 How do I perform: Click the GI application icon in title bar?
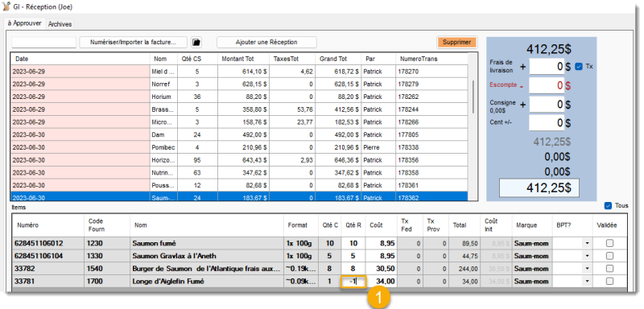(6, 6)
